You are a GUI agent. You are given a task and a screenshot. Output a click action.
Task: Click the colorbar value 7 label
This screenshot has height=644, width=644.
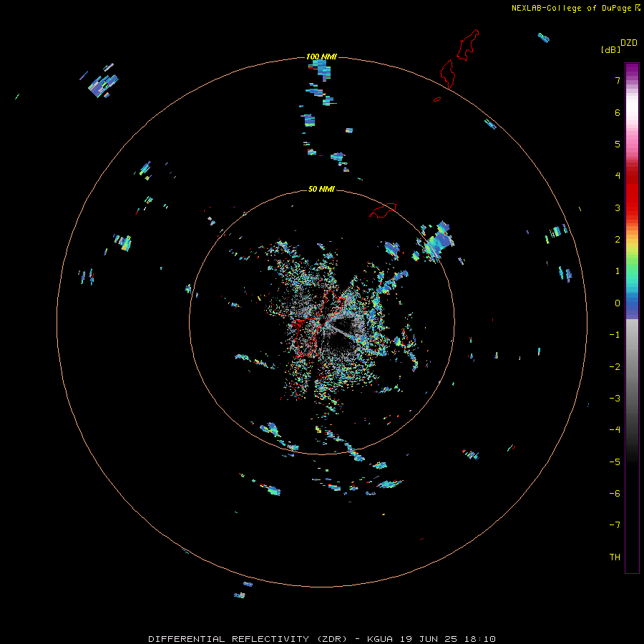pos(618,80)
